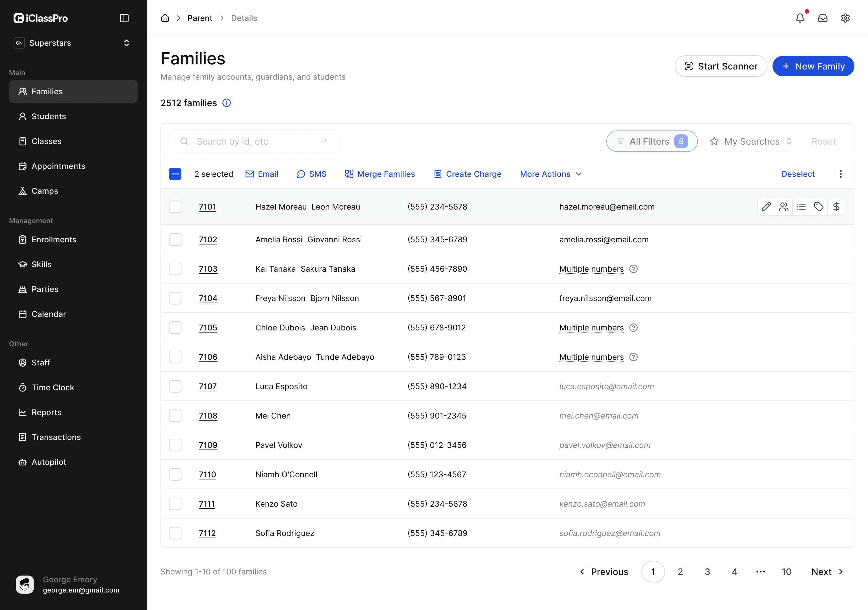Image resolution: width=868 pixels, height=610 pixels.
Task: Jump to page 10
Action: tap(786, 572)
